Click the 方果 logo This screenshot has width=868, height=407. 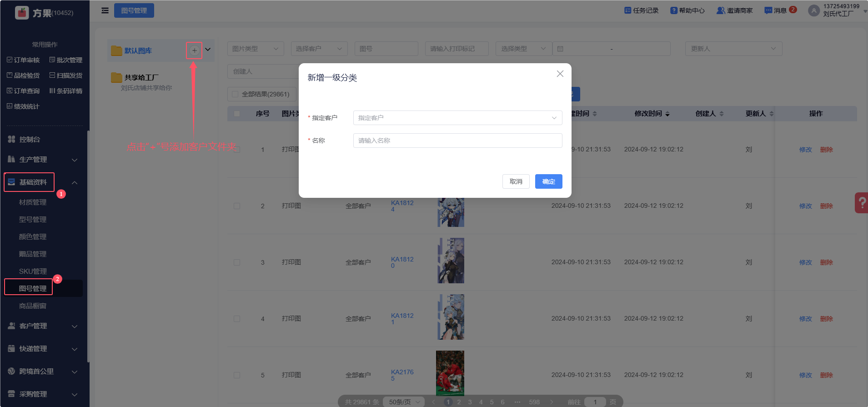point(22,13)
